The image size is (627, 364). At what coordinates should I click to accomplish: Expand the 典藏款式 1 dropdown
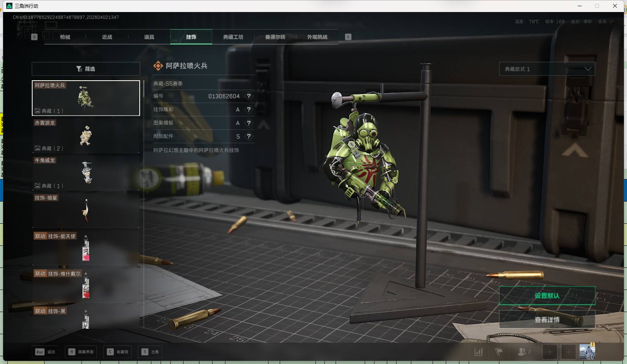click(547, 69)
